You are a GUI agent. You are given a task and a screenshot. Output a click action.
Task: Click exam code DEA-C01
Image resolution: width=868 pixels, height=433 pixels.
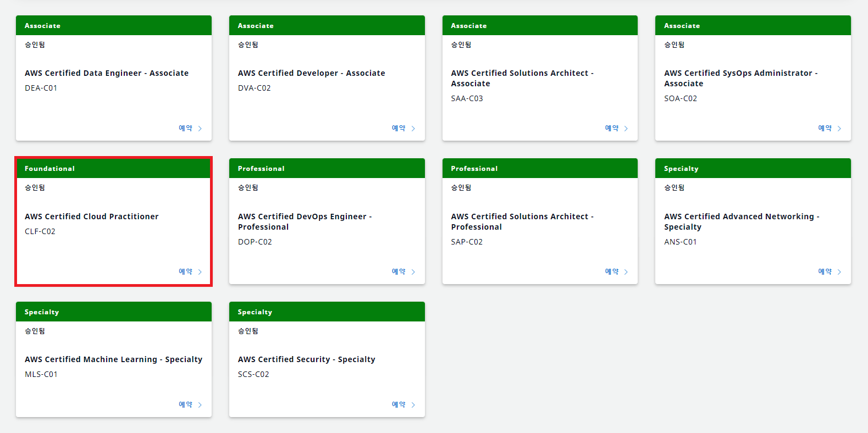41,88
